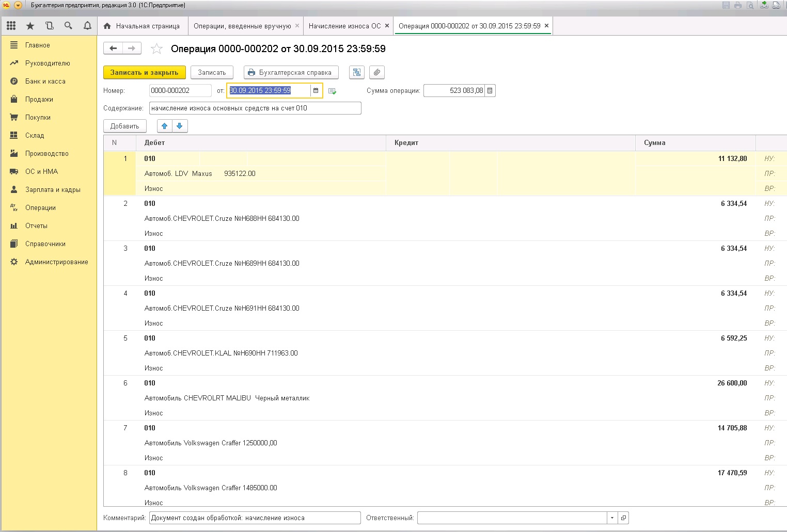Move row up with blue arrow
This screenshot has height=532, width=787.
tap(165, 126)
